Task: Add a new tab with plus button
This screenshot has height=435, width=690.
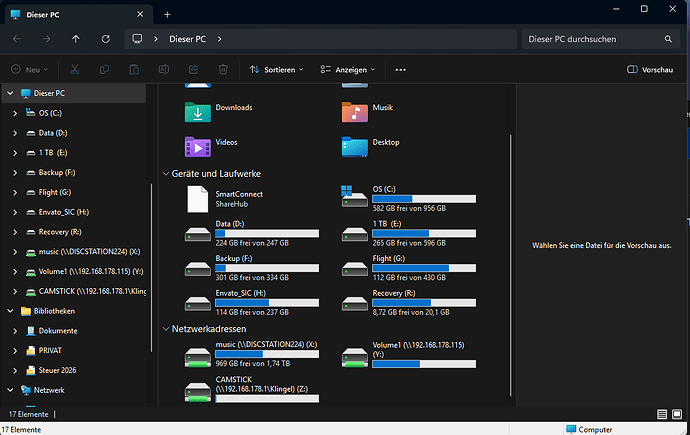Action: (167, 14)
